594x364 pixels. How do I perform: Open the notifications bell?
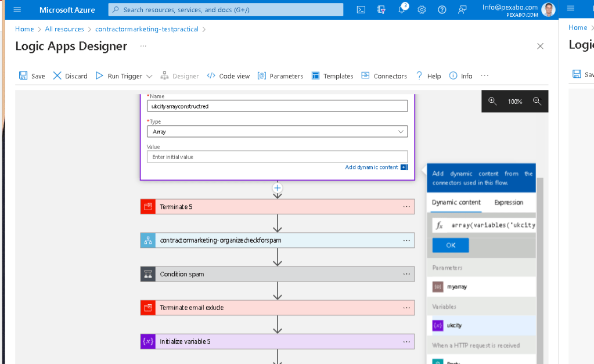(402, 9)
